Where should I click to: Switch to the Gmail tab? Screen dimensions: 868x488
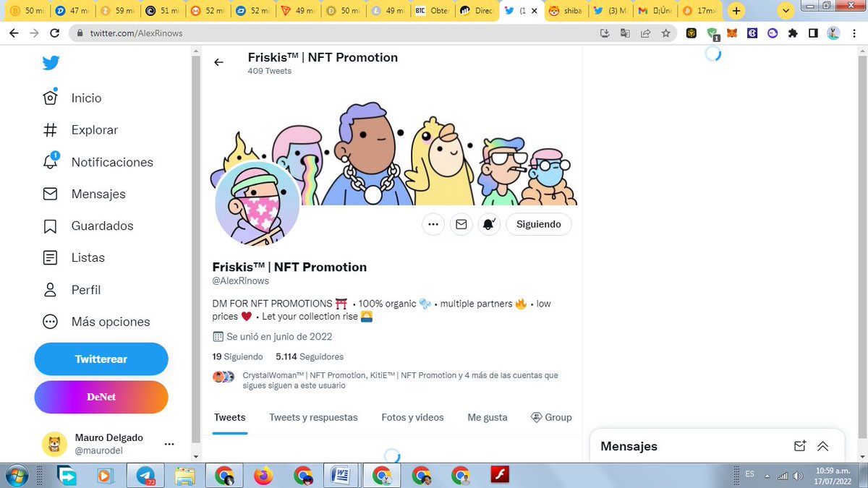(x=654, y=11)
